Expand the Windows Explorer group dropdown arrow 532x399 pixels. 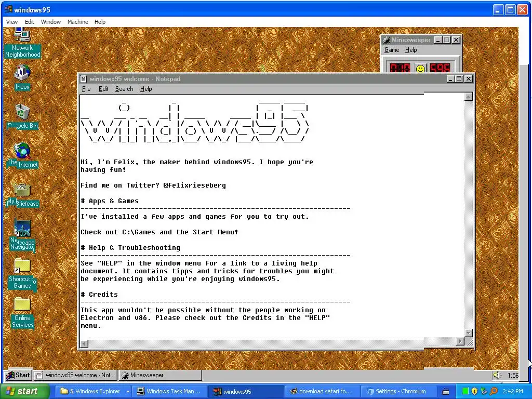click(128, 391)
